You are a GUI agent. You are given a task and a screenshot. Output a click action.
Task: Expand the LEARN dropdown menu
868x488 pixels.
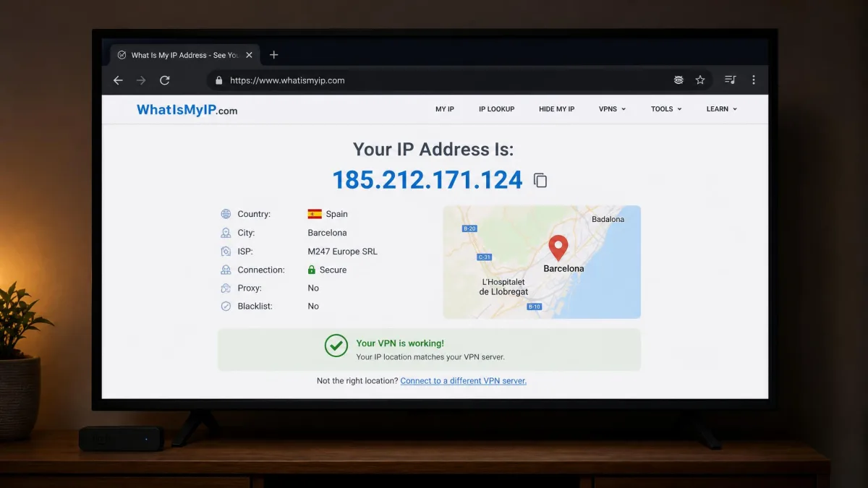(722, 109)
